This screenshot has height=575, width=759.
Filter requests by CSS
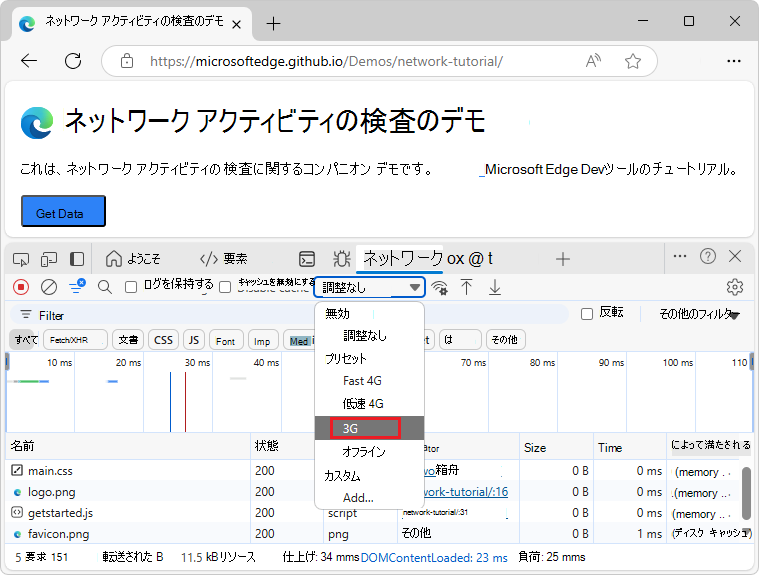pos(163,340)
